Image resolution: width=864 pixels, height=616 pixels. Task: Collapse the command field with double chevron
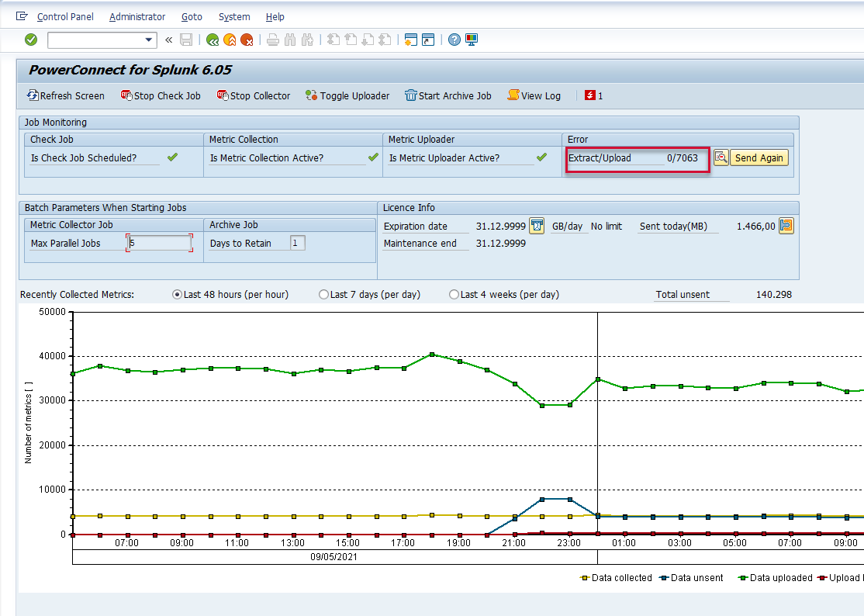click(168, 40)
